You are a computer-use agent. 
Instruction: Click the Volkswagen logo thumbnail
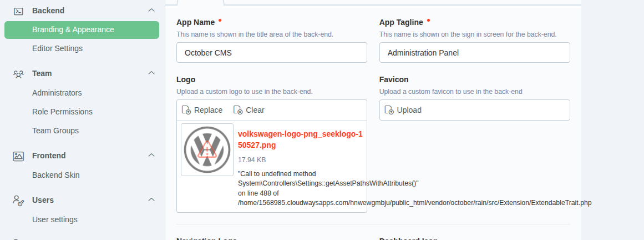207,149
